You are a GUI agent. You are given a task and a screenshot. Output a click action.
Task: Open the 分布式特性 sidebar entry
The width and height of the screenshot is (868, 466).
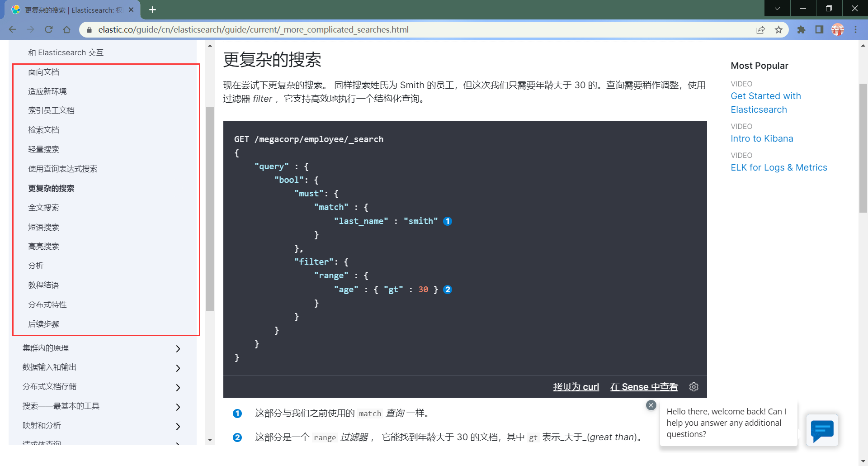tap(47, 304)
